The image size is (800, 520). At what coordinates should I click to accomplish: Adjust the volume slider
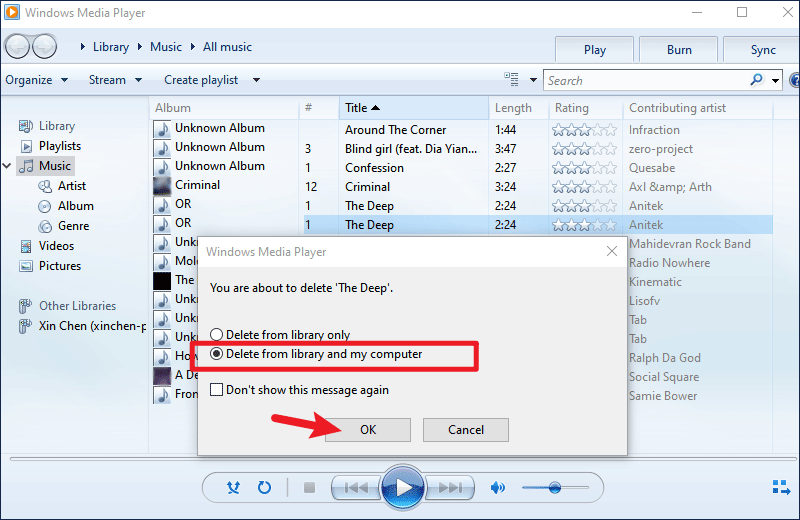[x=555, y=488]
